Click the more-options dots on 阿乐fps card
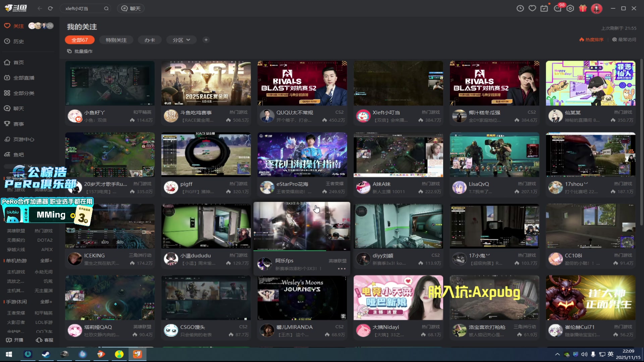The image size is (644, 362). tap(341, 269)
